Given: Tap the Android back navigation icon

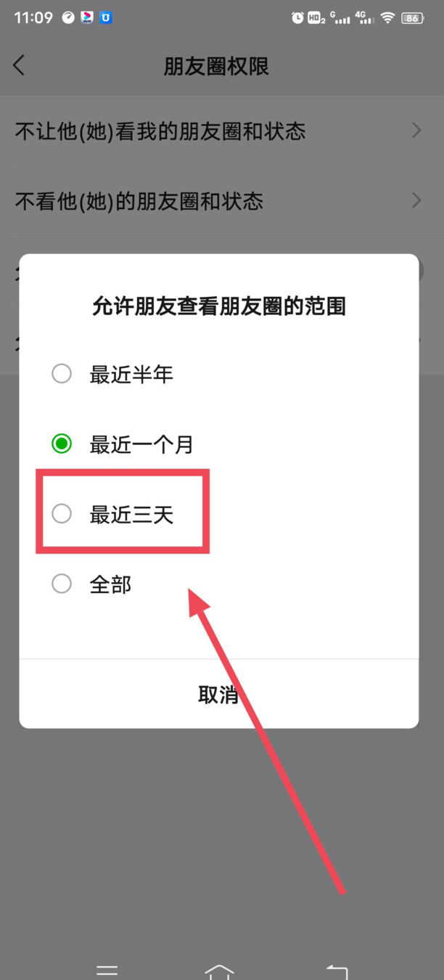Looking at the screenshot, I should coord(337,971).
